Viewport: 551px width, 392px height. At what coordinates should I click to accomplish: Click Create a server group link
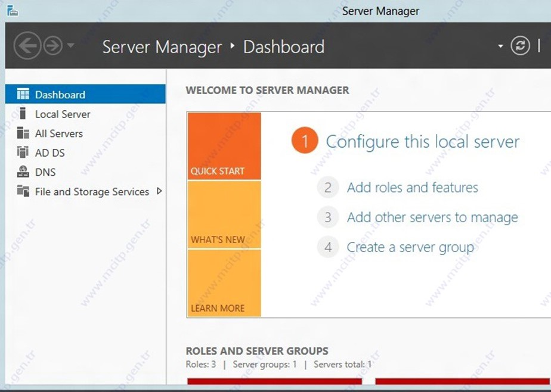(x=410, y=247)
